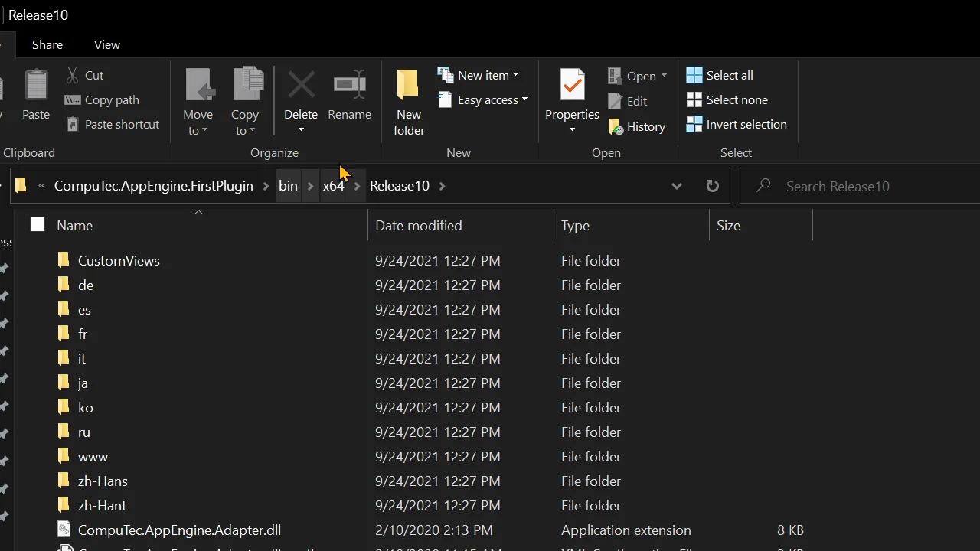Click the History icon in Open group
This screenshot has width=980, height=551.
tap(616, 127)
